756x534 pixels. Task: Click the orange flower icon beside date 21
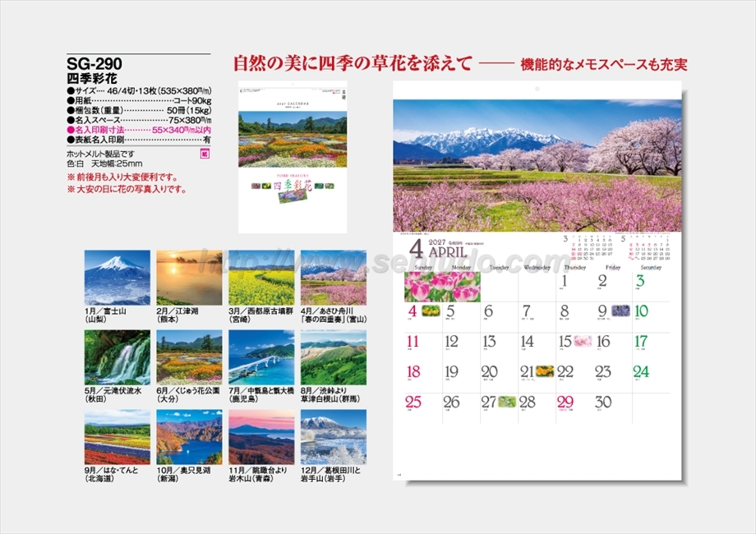pos(545,371)
